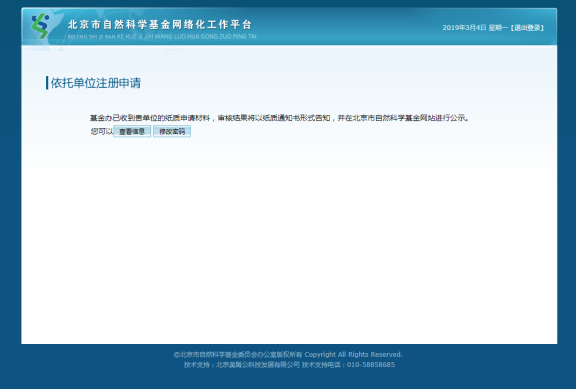Click the 北京市自然科学基金网络化工作平台 title
Image resolution: width=576 pixels, height=389 pixels.
(x=160, y=25)
